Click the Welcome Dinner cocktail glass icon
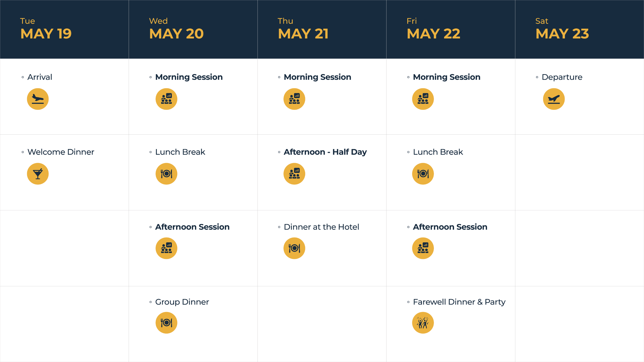The image size is (644, 362). [38, 174]
